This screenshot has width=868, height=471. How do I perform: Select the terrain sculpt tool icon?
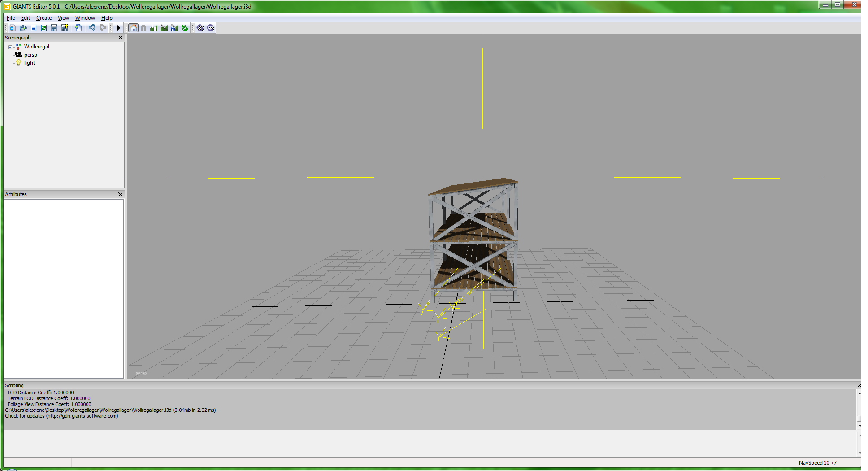(x=154, y=28)
